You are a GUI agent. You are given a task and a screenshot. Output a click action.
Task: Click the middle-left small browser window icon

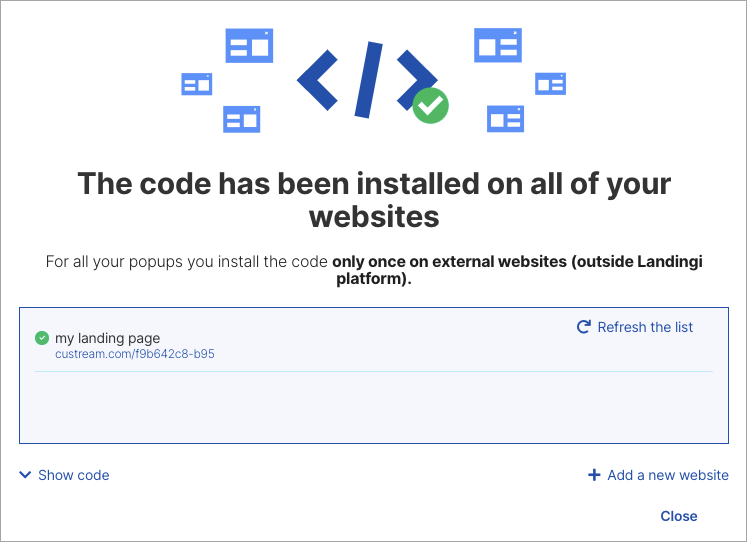(196, 84)
